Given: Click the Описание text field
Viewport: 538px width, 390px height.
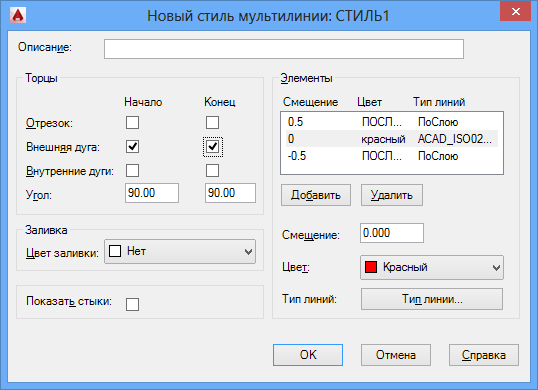Looking at the screenshot, I should click(284, 49).
